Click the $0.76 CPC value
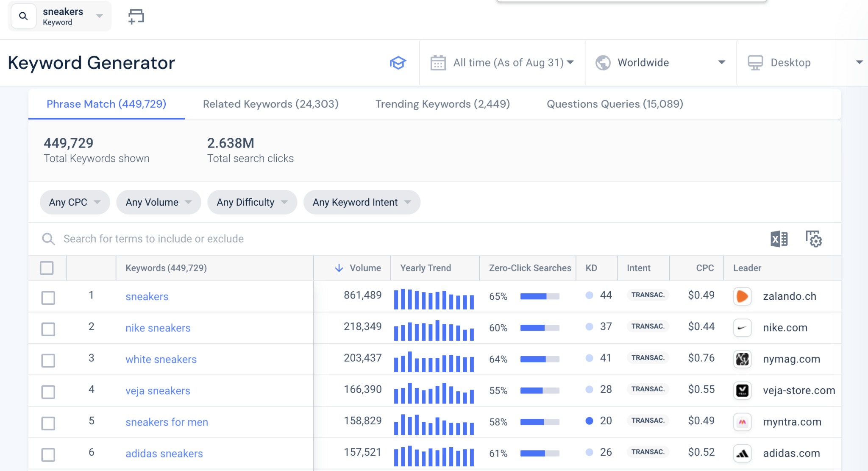The width and height of the screenshot is (868, 471). 701,358
